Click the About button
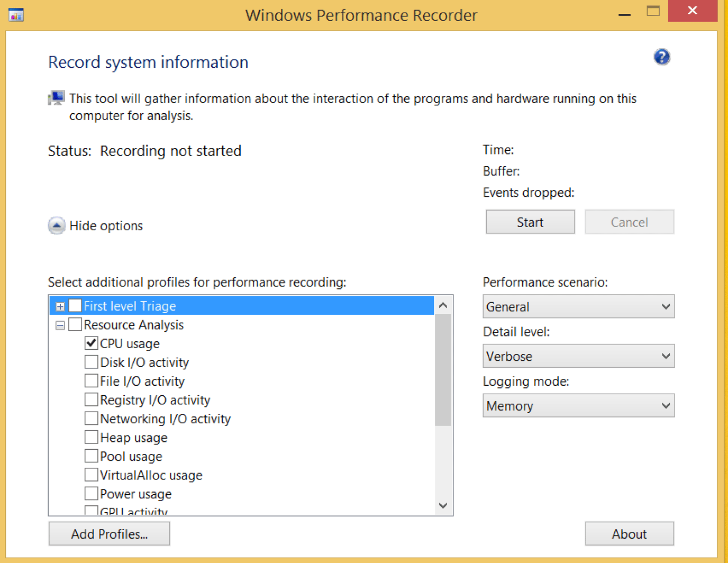The width and height of the screenshot is (728, 563). pos(629,533)
